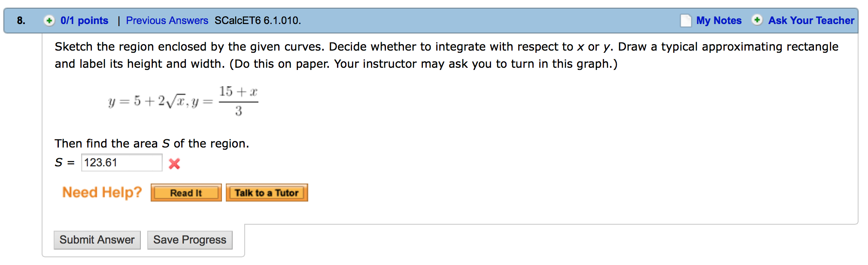Click the Read It button

click(x=186, y=193)
